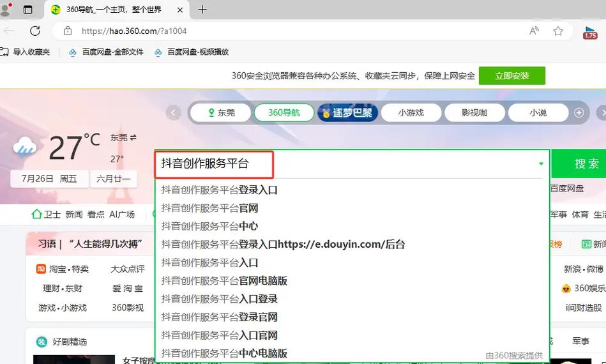Click the site lock security icon
The width and height of the screenshot is (606, 364).
click(x=68, y=31)
